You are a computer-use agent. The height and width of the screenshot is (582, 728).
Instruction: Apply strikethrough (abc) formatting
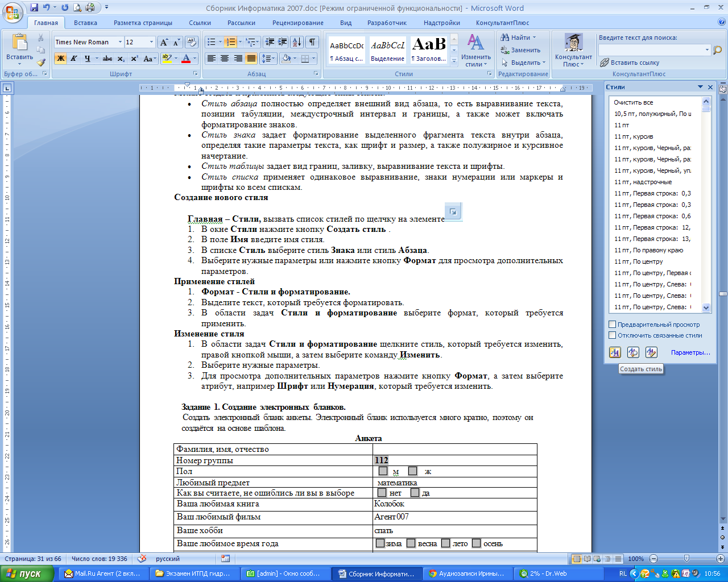point(107,59)
